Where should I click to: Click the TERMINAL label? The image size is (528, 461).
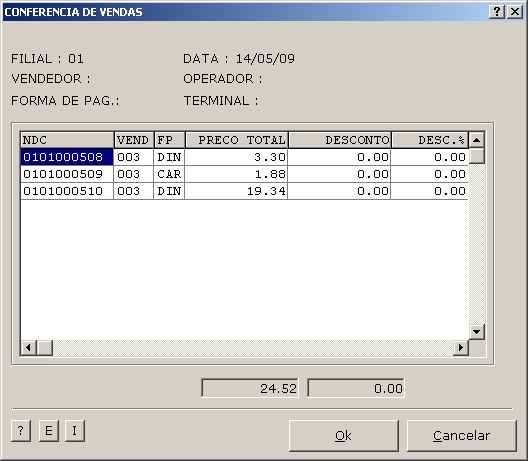(221, 101)
